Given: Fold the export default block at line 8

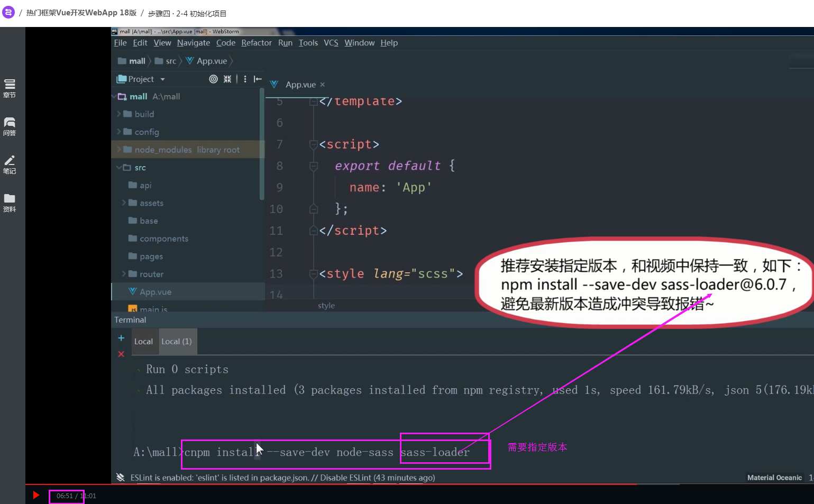Looking at the screenshot, I should (314, 166).
